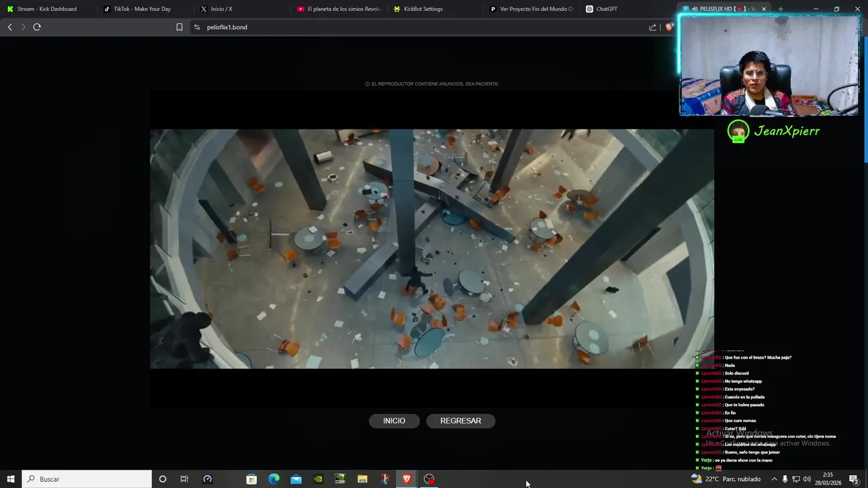868x488 pixels.
Task: Click chat message 'Solo discord'
Action: tap(736, 373)
